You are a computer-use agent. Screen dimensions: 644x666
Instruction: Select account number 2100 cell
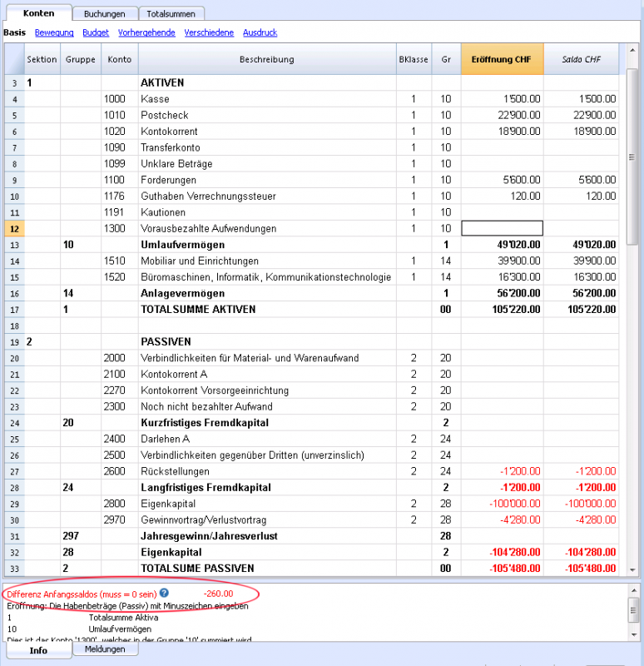[x=119, y=374]
